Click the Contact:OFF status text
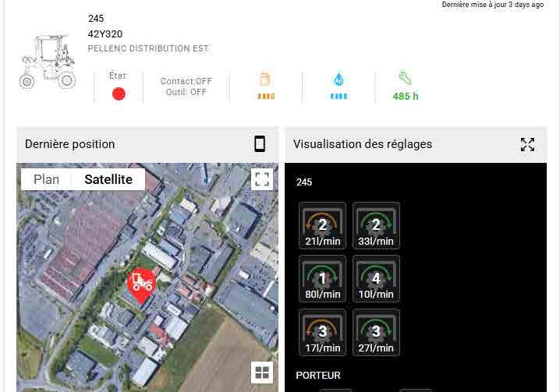Viewport: 560px width, 392px height. pos(186,81)
